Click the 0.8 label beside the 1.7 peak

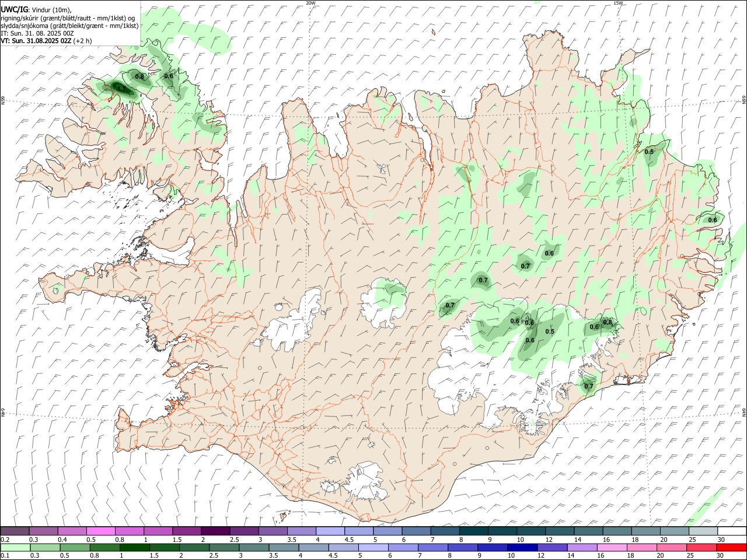[x=139, y=76]
